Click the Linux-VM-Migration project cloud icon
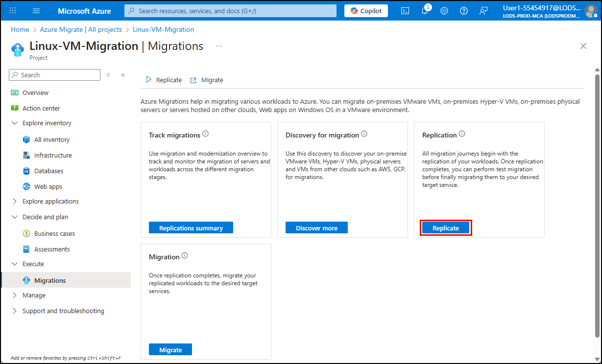This screenshot has height=364, width=602. coord(18,49)
